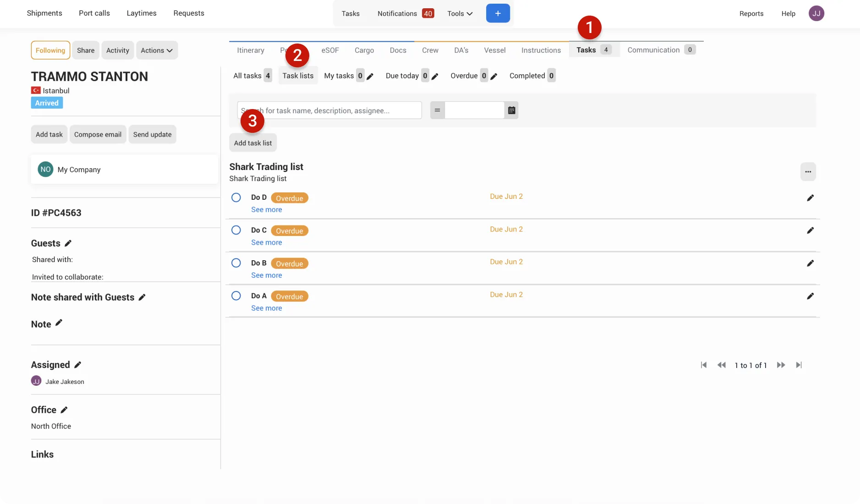Screen dimensions: 860x504
Task: Edit Guests with pencil icon
Action: (68, 243)
